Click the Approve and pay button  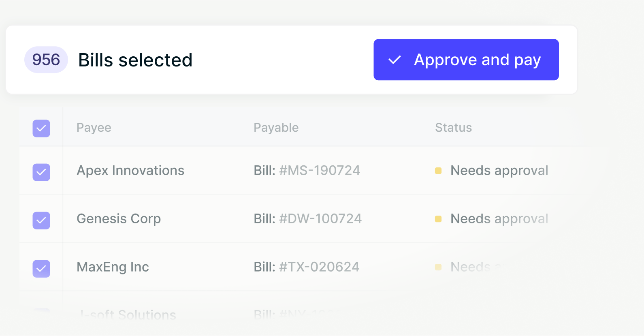tap(466, 60)
